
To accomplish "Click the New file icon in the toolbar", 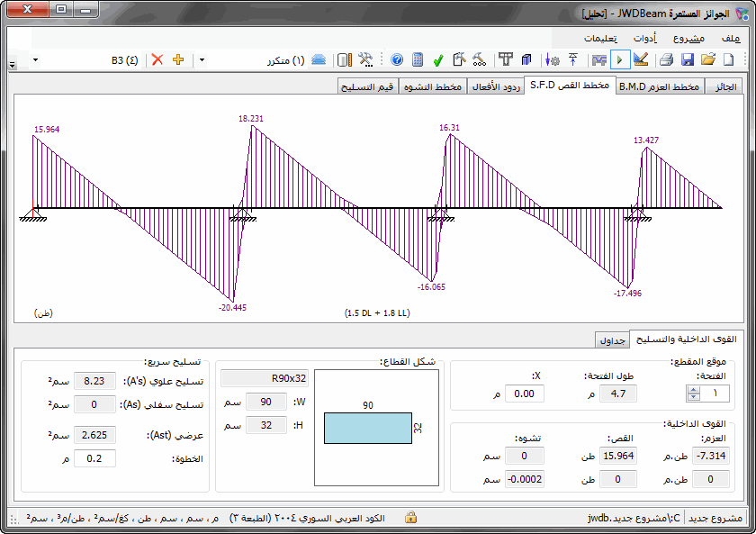I will click(x=729, y=60).
